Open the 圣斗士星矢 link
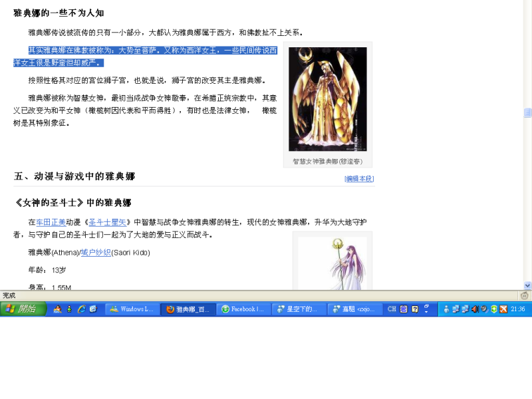Image resolution: width=532 pixels, height=399 pixels. click(x=107, y=222)
